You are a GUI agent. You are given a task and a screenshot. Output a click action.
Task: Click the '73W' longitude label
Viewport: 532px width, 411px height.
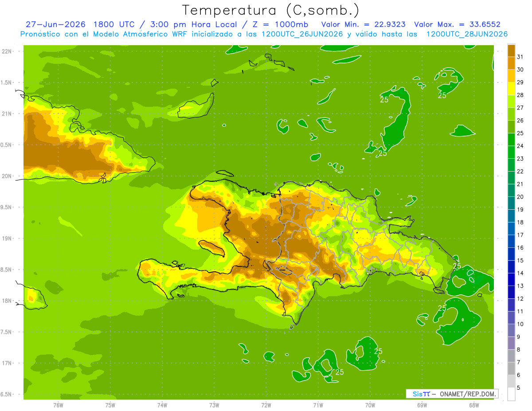click(214, 405)
